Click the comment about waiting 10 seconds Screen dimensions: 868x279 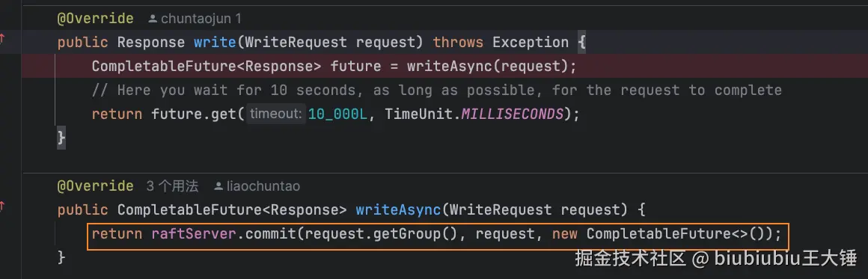(437, 91)
